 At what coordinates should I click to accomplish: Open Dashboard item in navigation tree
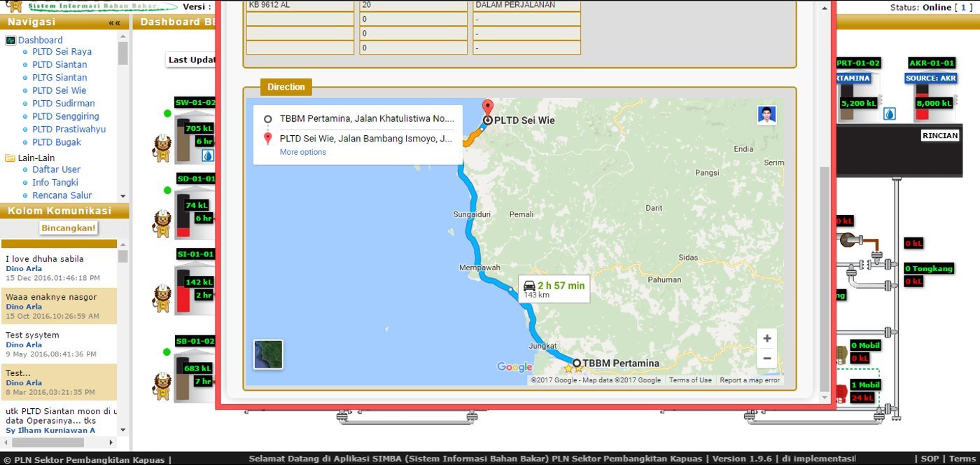click(40, 40)
